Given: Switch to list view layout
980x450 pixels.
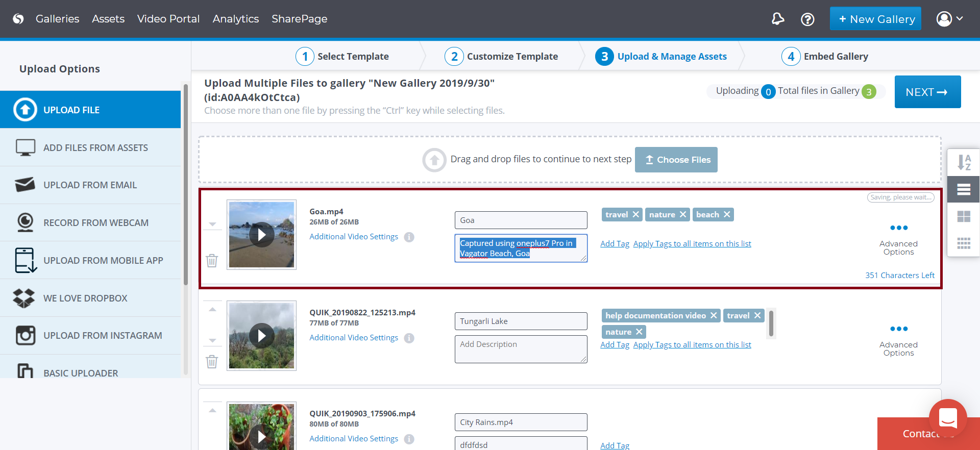Looking at the screenshot, I should pos(964,190).
